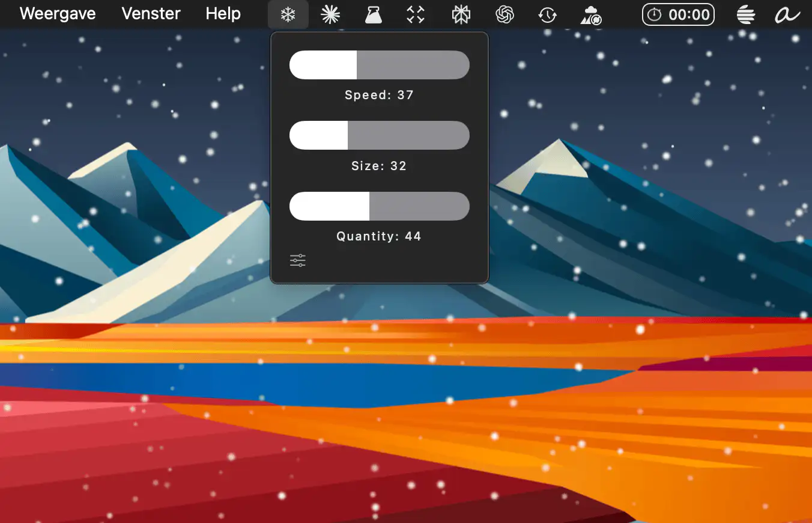Click the striped circle menu bar icon
812x523 pixels.
[745, 14]
